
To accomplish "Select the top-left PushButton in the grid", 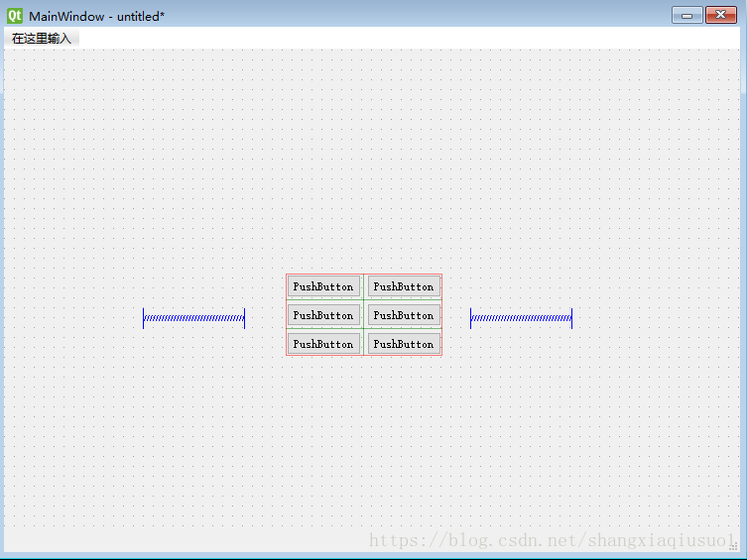I will 323,286.
